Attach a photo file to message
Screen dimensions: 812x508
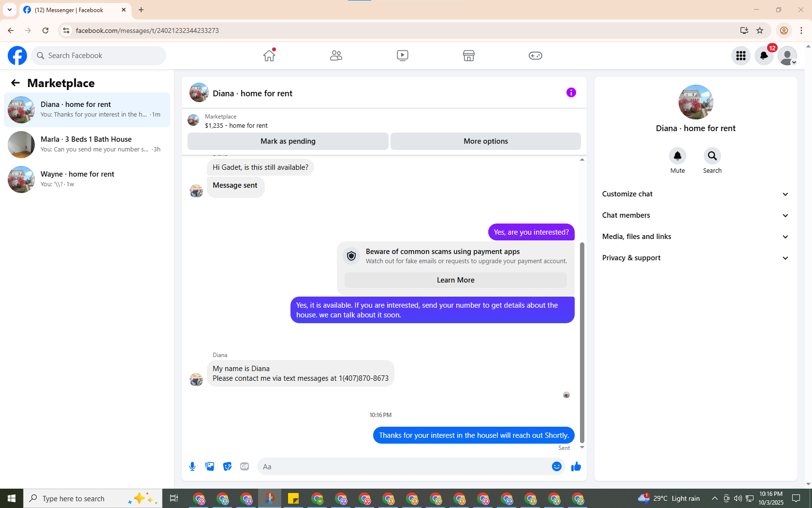coord(210,466)
